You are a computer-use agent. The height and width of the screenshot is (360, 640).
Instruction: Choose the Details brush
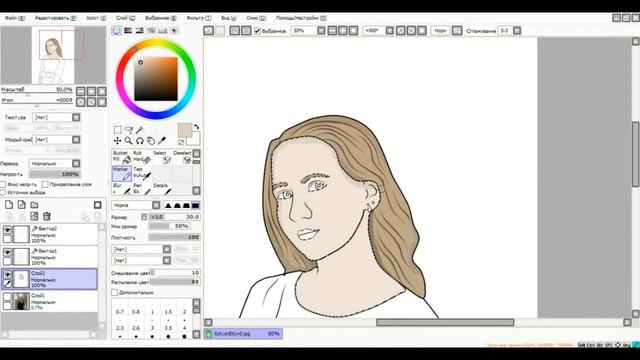click(162, 189)
